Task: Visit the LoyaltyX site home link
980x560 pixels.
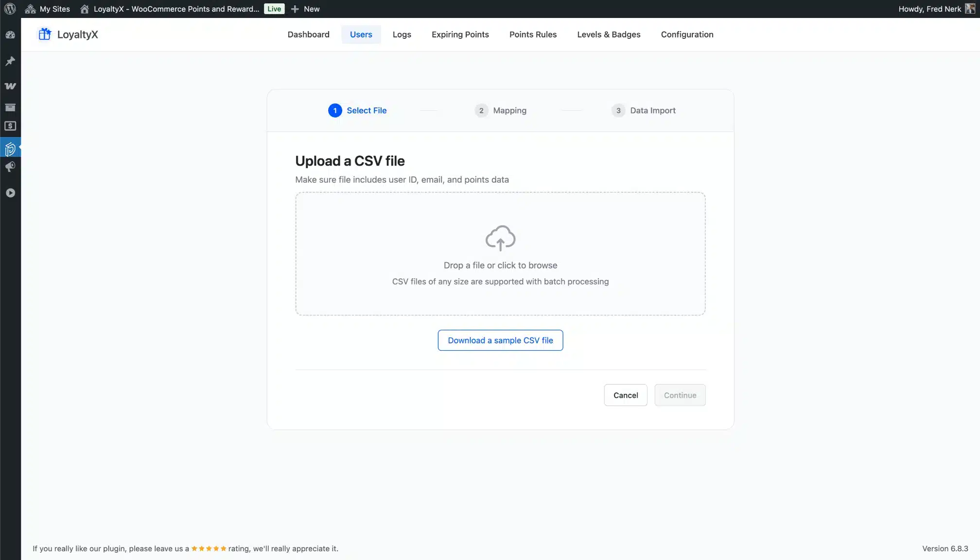Action: click(x=170, y=9)
